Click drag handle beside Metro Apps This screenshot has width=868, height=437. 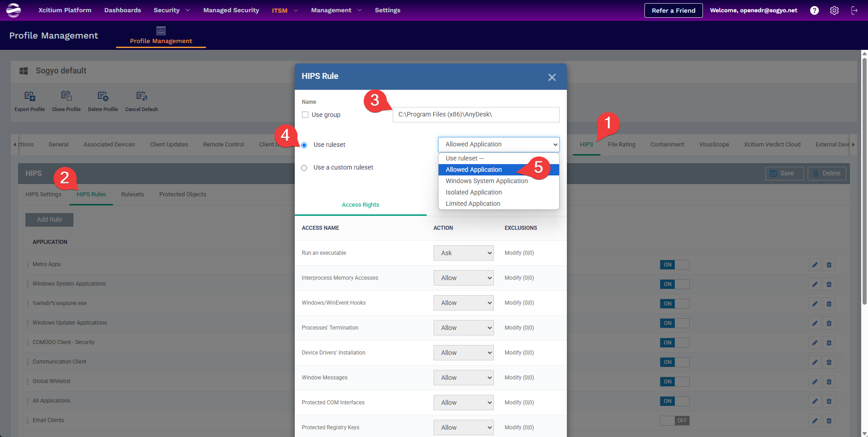coord(28,264)
